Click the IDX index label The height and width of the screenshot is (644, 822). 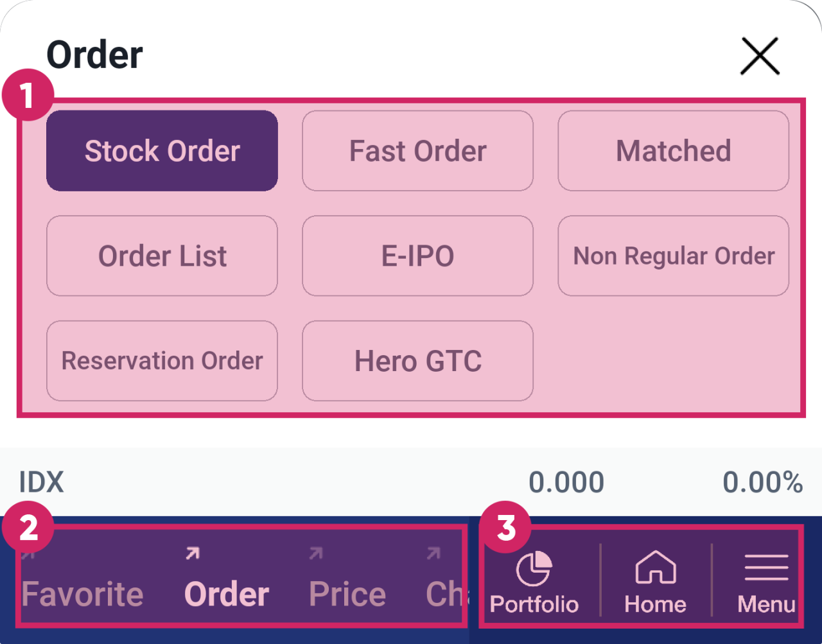point(42,482)
